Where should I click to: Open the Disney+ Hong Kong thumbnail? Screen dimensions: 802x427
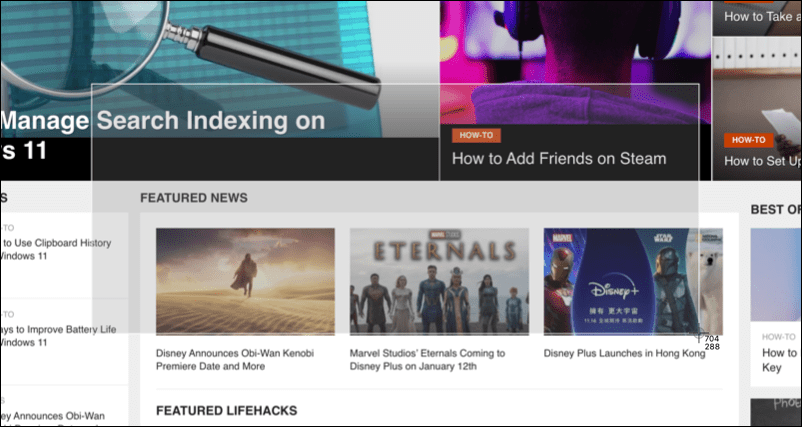tap(633, 282)
